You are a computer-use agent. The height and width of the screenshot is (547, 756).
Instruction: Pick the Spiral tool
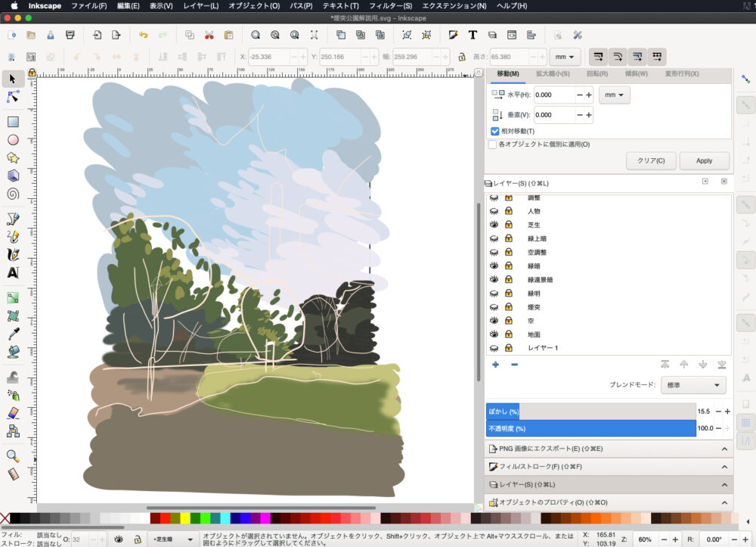pyautogui.click(x=13, y=193)
